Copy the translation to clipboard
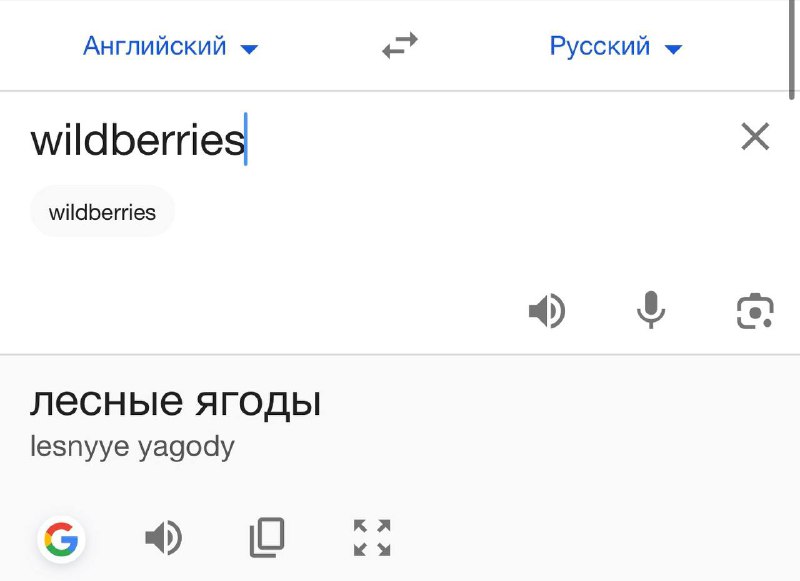Screen dimensions: 800x581 266,538
